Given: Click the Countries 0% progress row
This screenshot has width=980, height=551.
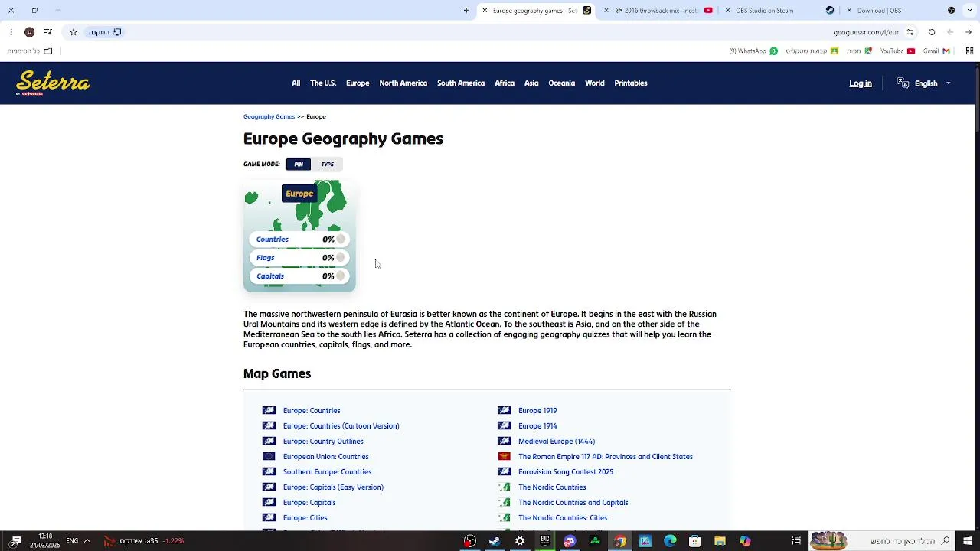Looking at the screenshot, I should [299, 240].
